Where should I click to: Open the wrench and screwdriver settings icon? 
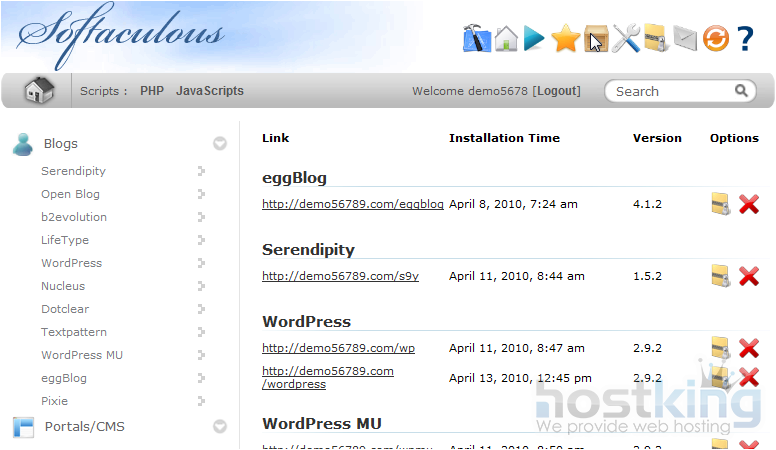(x=626, y=39)
